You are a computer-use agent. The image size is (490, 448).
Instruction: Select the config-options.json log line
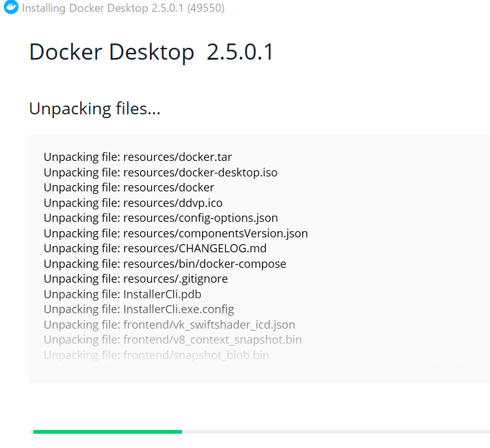pyautogui.click(x=161, y=218)
